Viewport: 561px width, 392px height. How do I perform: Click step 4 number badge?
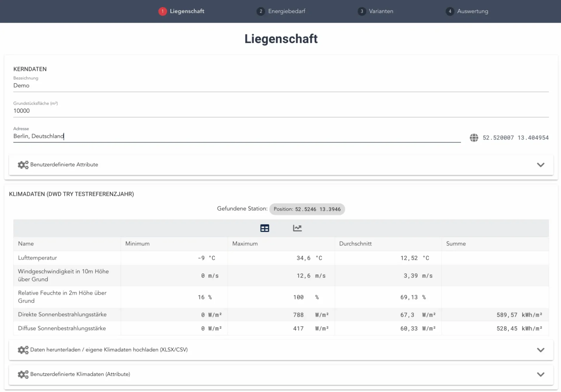point(450,11)
